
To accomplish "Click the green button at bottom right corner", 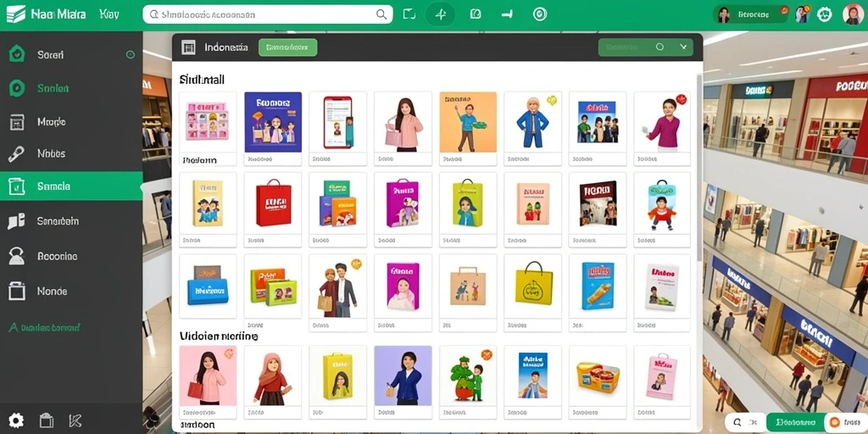I will tap(795, 422).
